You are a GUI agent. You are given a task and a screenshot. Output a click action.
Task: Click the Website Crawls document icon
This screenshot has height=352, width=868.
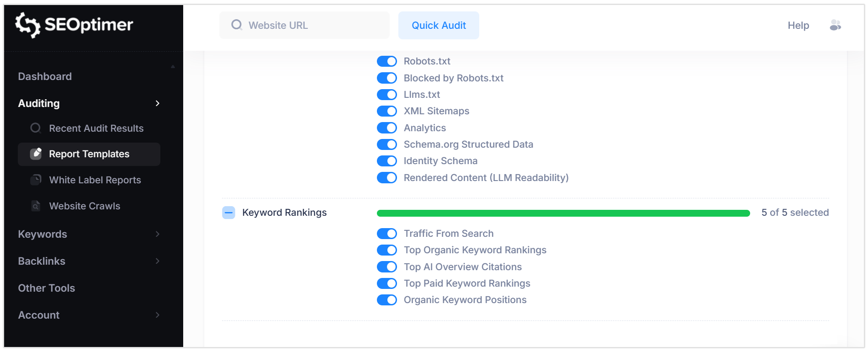[36, 206]
